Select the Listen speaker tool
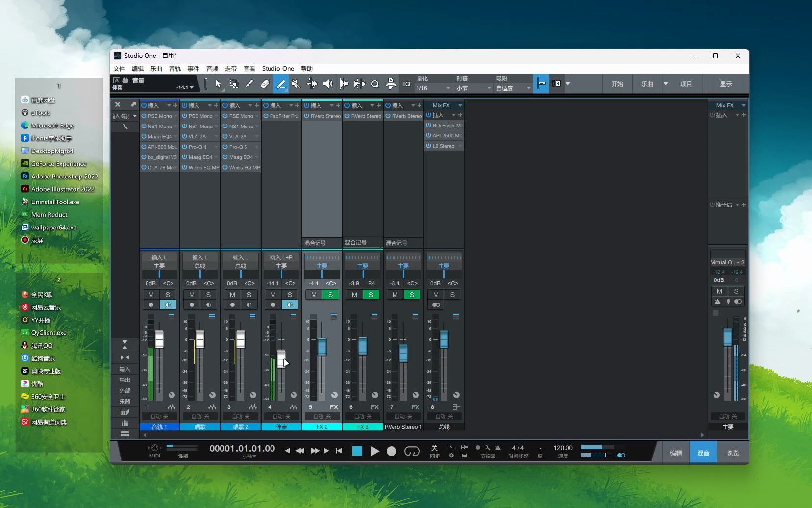Viewport: 812px width, 508px height. [327, 84]
